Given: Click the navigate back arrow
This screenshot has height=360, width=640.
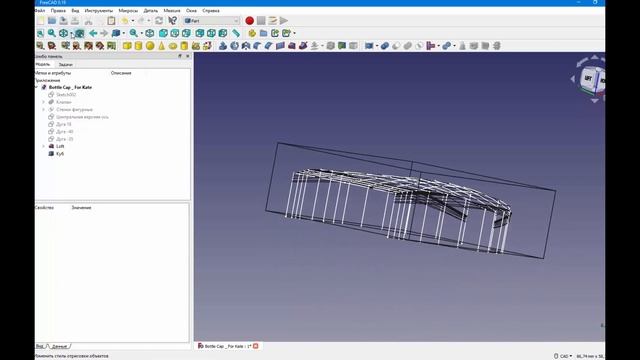Looking at the screenshot, I should (93, 33).
